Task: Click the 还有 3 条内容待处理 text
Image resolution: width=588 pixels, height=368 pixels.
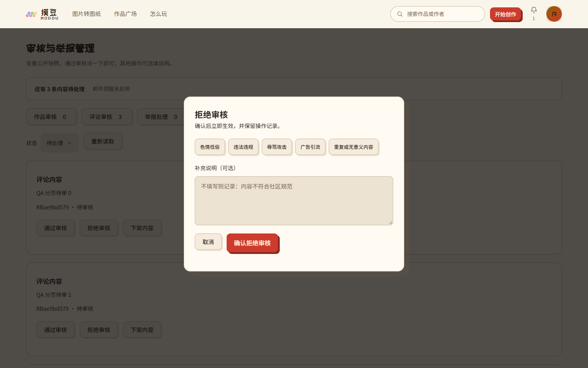Action: pyautogui.click(x=60, y=89)
